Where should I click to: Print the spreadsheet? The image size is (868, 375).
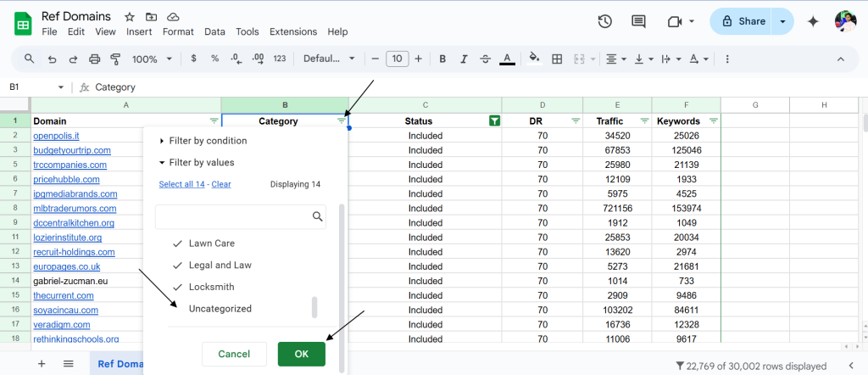click(x=95, y=59)
